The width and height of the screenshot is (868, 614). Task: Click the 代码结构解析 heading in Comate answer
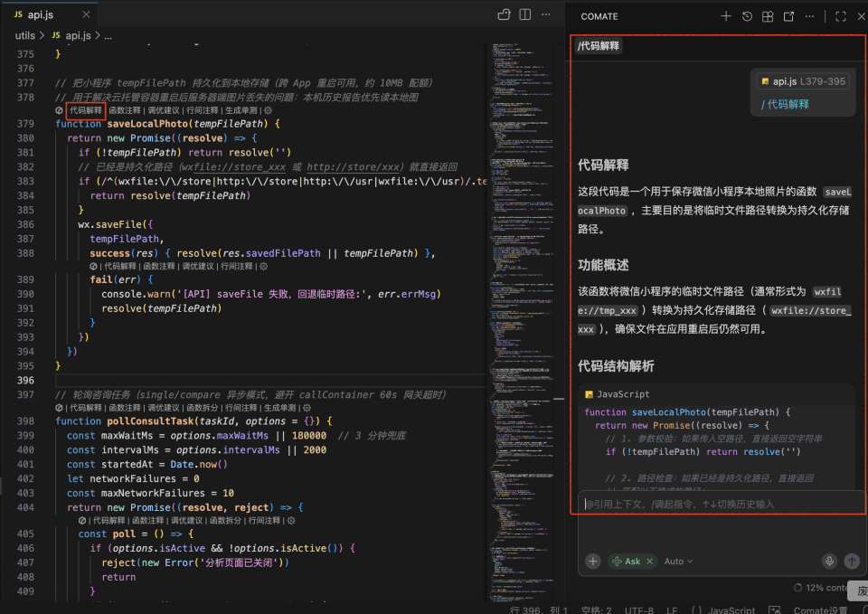616,366
